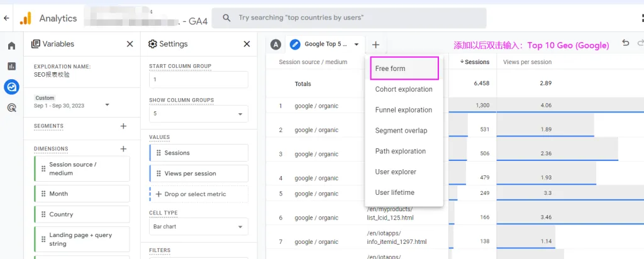Click the Variables panel header icon
Image resolution: width=644 pixels, height=259 pixels.
pyautogui.click(x=36, y=44)
